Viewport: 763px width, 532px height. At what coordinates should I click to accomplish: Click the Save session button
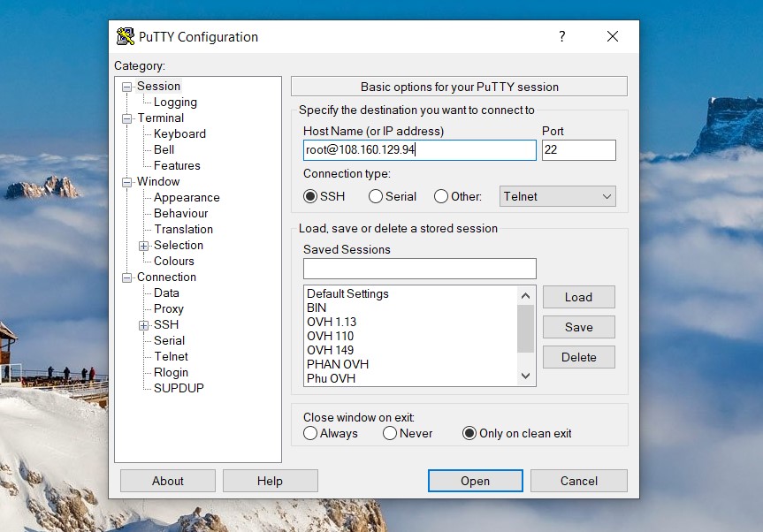578,327
